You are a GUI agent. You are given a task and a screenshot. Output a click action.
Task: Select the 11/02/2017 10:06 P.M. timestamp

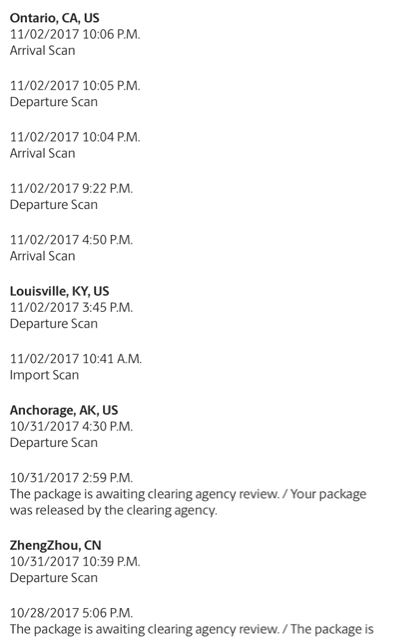(75, 34)
